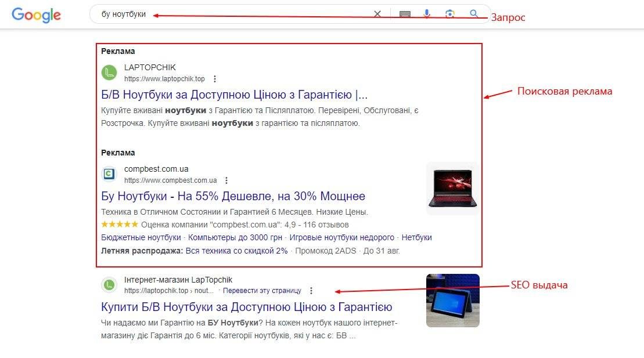Click the compbest.com.ua advertiser name
Screen dimensions: 644x358
(156, 169)
